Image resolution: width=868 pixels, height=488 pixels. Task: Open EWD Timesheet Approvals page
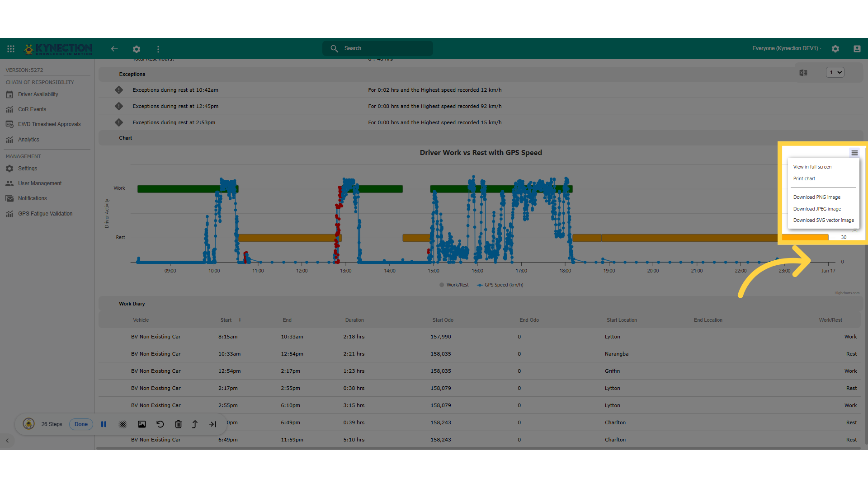[49, 124]
